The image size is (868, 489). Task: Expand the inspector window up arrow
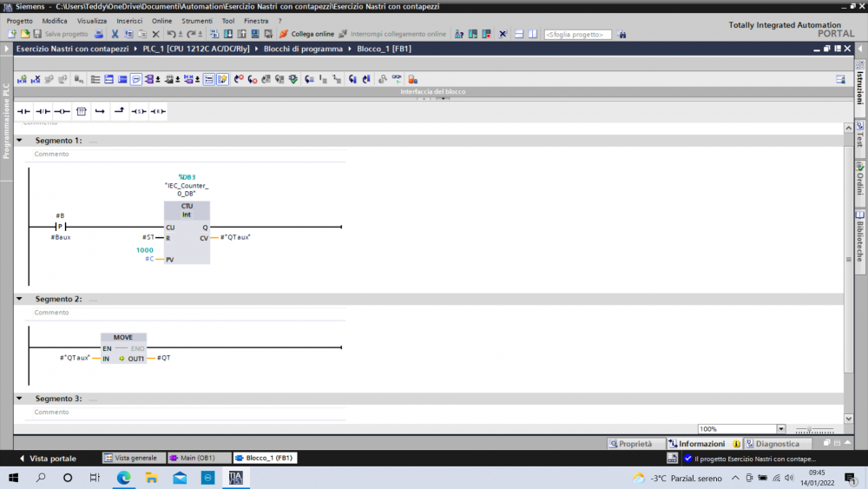[x=847, y=443]
